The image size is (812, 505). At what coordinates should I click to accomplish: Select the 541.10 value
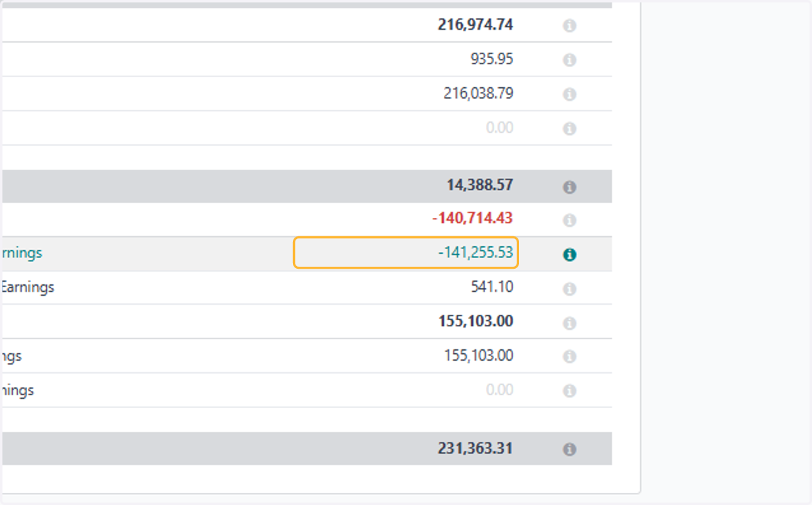click(492, 287)
